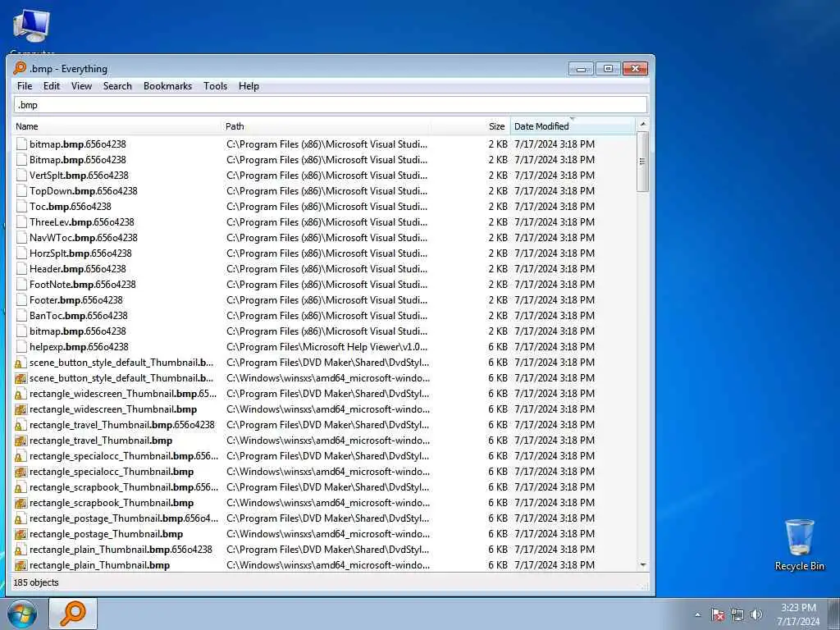
Task: Click the 185 objects status bar text
Action: [36, 582]
